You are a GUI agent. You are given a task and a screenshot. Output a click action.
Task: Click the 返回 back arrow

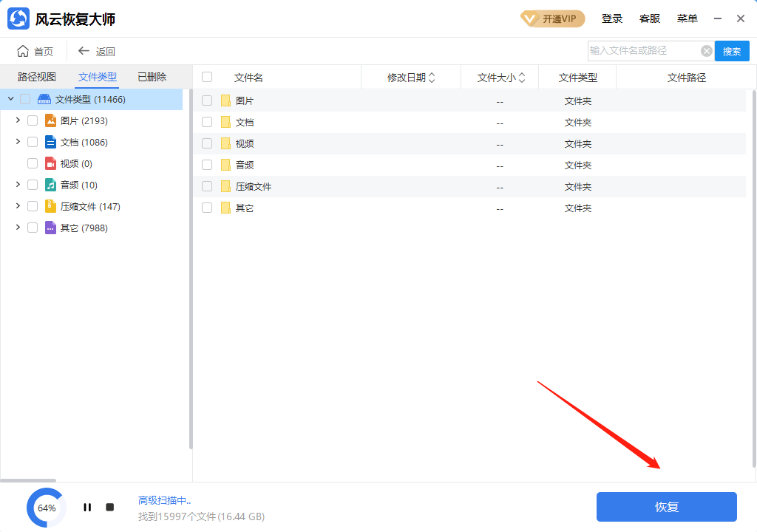pyautogui.click(x=84, y=51)
